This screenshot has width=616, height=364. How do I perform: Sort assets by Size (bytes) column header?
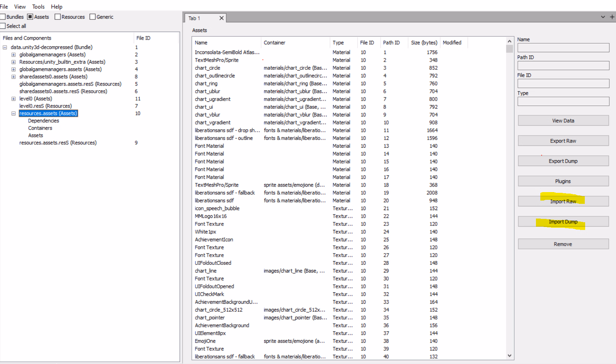tap(424, 43)
